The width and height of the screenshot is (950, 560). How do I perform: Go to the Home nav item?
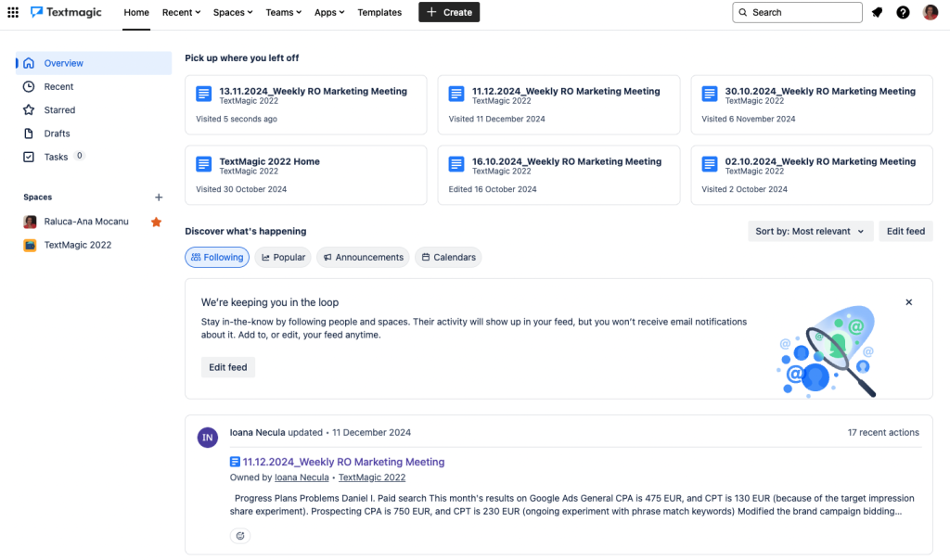point(136,12)
